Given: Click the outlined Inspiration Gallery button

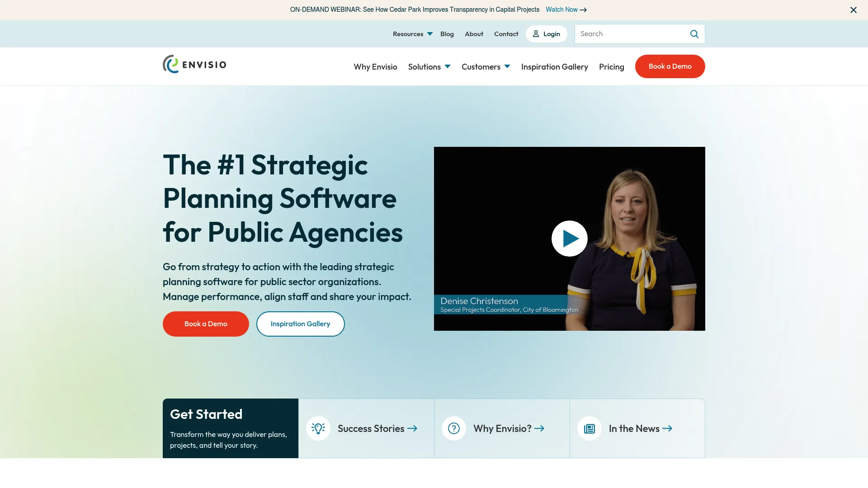Looking at the screenshot, I should tap(301, 324).
